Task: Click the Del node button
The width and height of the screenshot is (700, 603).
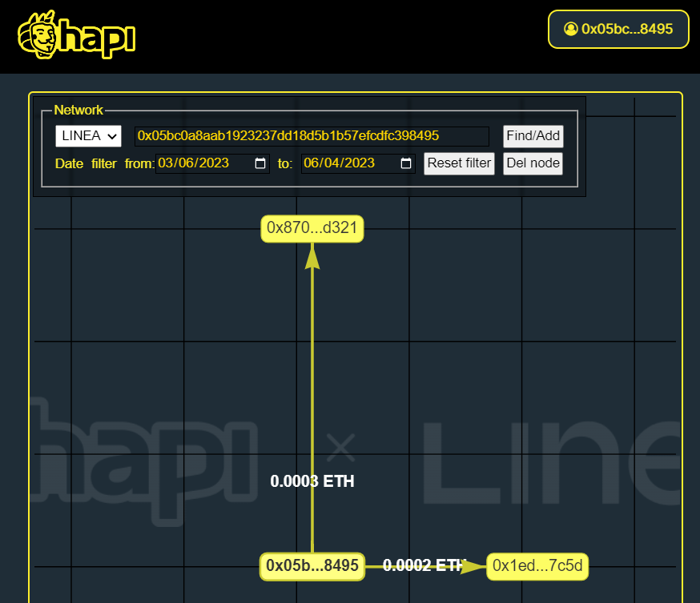Action: pyautogui.click(x=533, y=163)
